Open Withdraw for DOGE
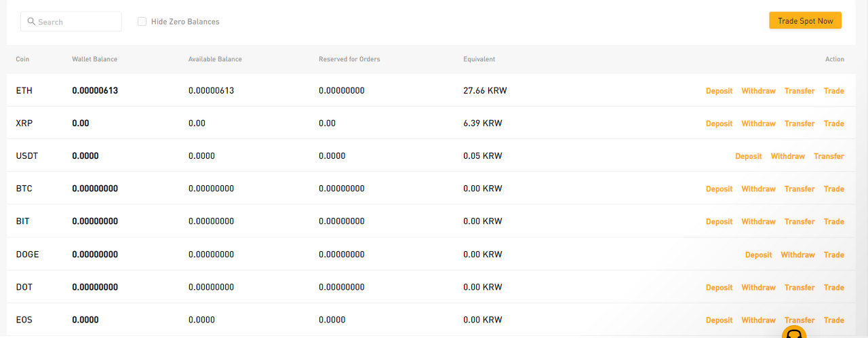868x338 pixels. (797, 255)
